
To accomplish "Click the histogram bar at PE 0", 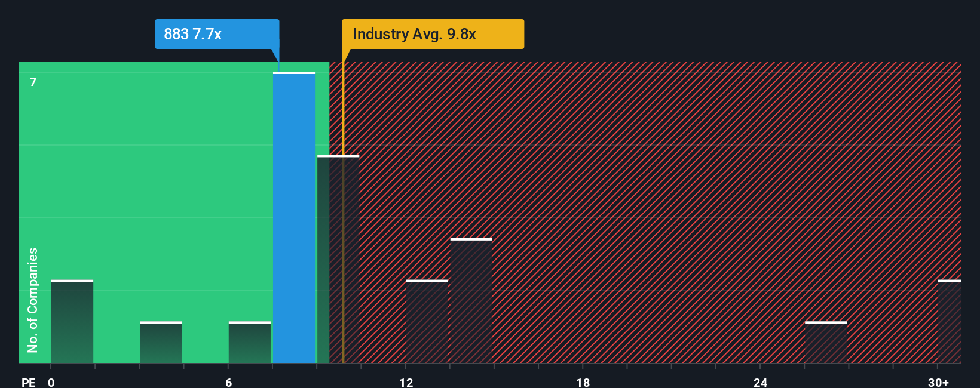I will click(x=72, y=322).
